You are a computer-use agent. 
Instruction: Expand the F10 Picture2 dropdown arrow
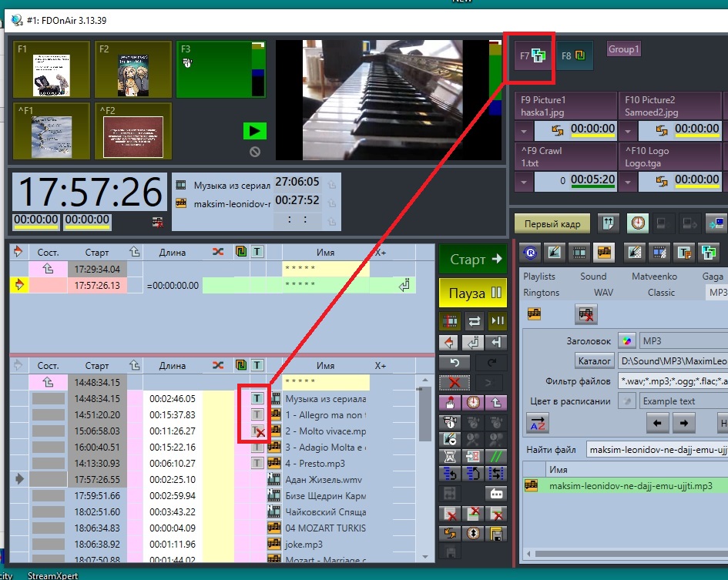(x=628, y=129)
